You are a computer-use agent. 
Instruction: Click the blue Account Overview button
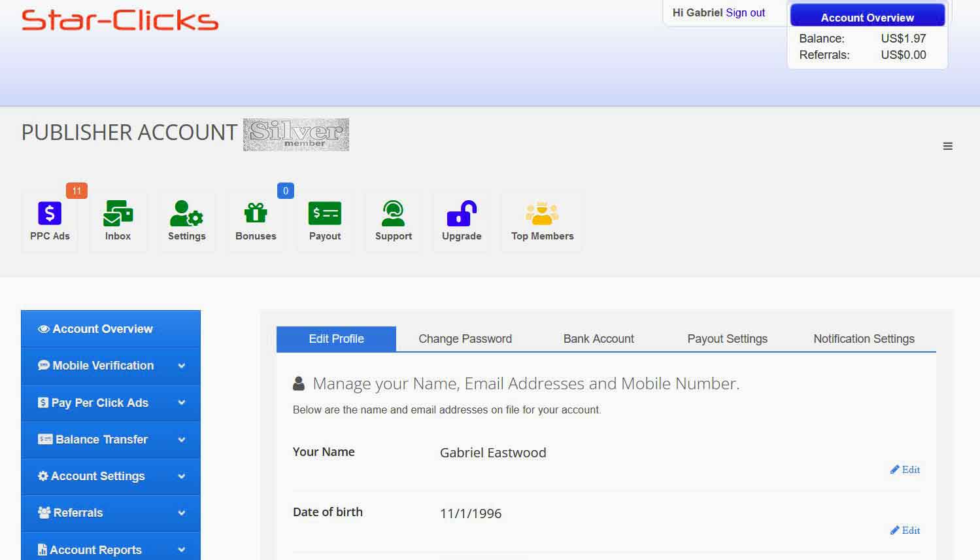(x=868, y=16)
